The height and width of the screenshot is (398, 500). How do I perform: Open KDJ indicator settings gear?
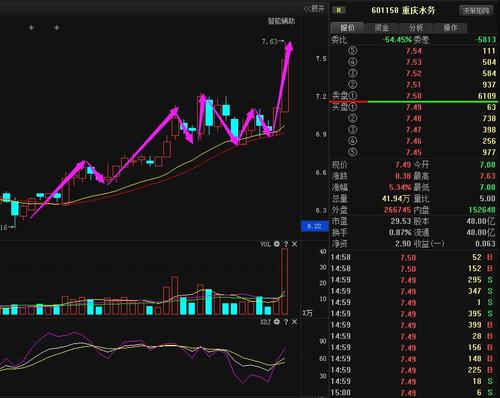tap(277, 322)
